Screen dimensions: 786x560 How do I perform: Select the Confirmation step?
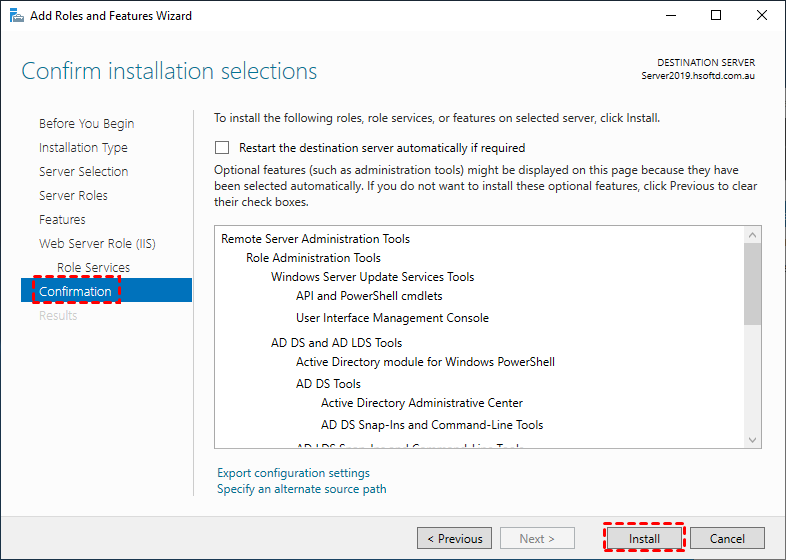tap(75, 291)
